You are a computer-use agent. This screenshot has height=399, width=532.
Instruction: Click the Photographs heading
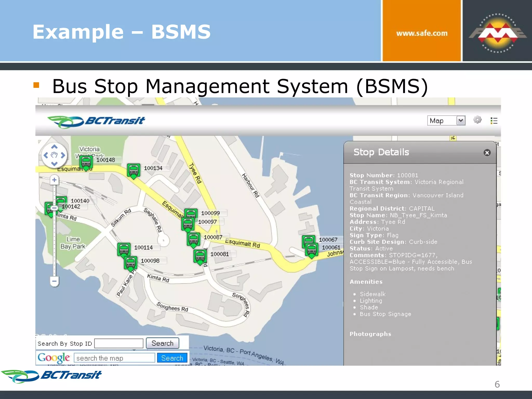[x=370, y=334]
